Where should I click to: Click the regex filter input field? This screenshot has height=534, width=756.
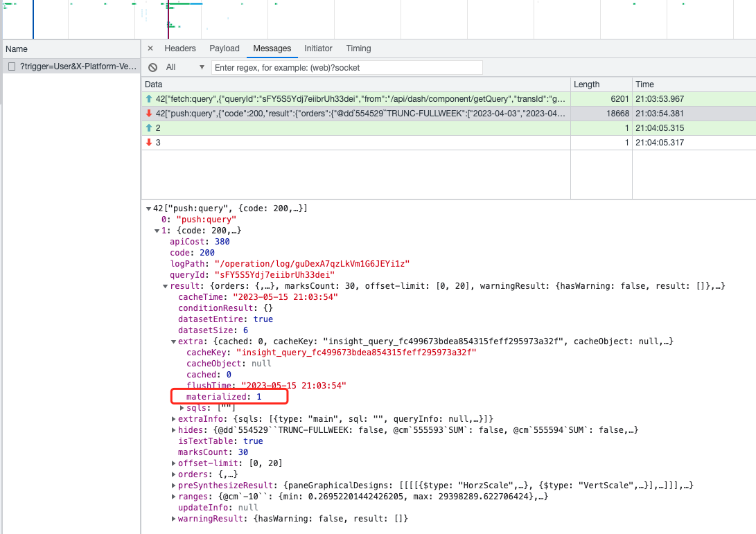(x=346, y=67)
